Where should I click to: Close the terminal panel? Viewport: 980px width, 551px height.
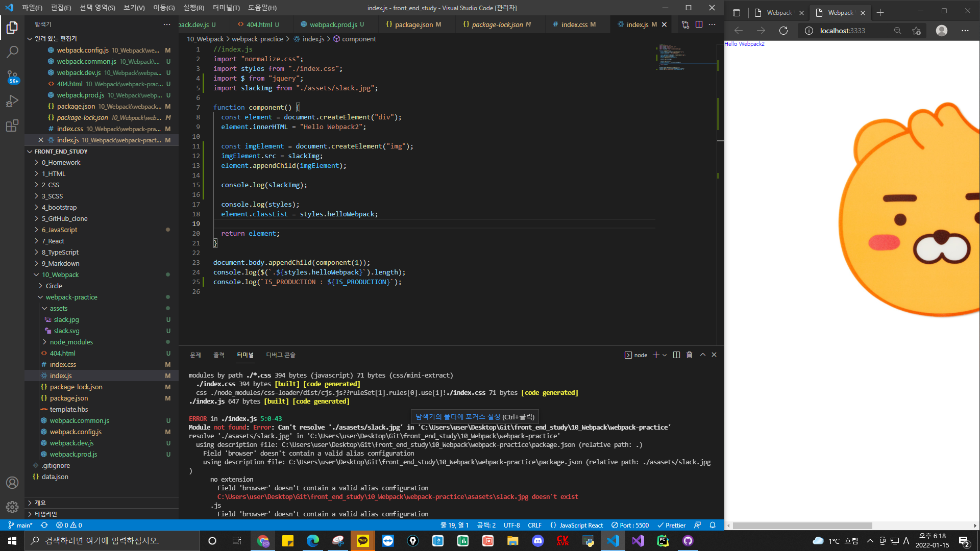tap(714, 355)
